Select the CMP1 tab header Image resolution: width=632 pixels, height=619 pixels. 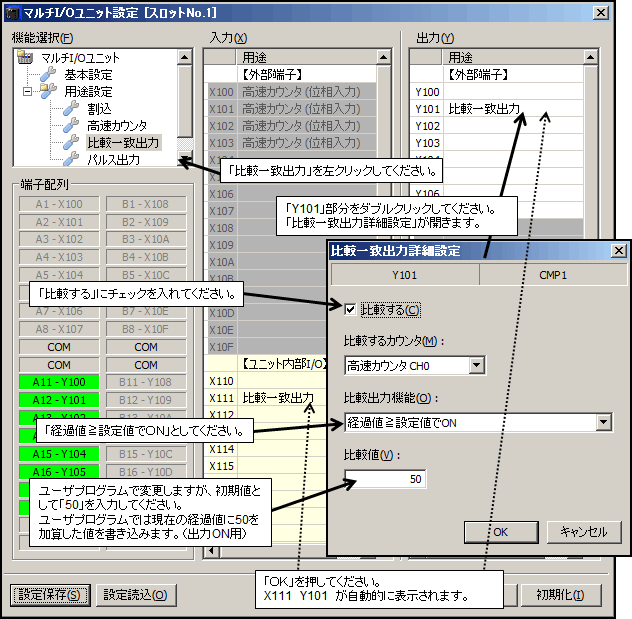pyautogui.click(x=553, y=275)
